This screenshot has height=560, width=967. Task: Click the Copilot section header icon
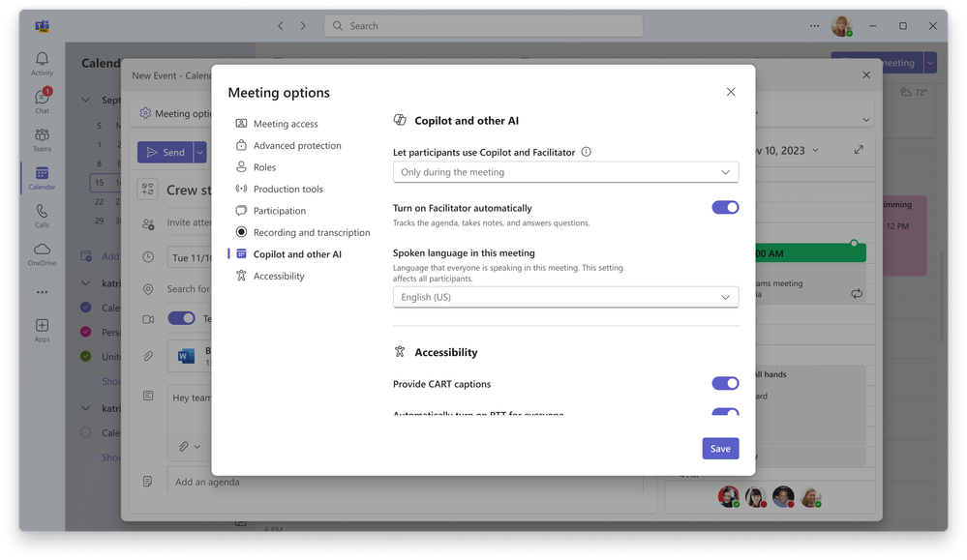click(400, 120)
